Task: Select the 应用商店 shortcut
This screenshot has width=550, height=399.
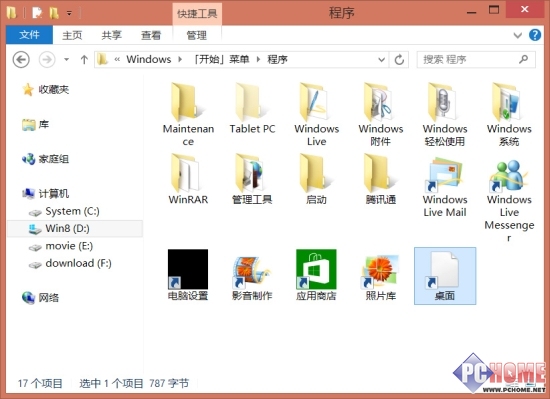Action: (x=316, y=275)
